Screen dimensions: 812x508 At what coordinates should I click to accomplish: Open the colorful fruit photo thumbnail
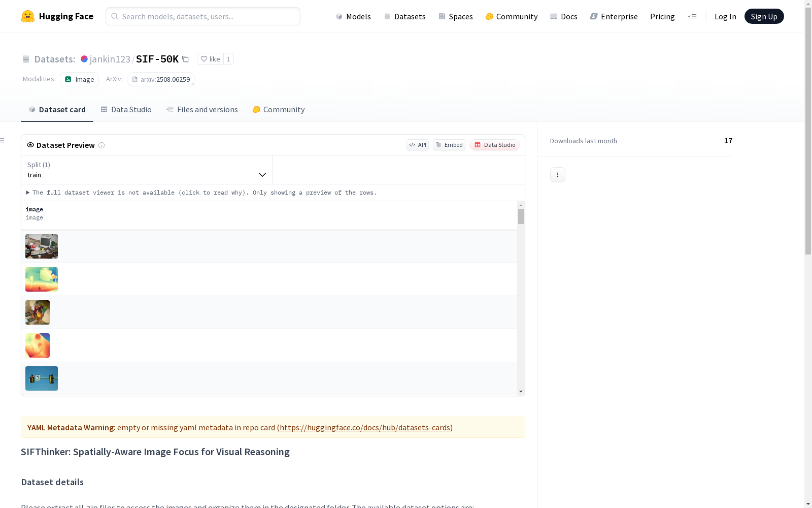click(38, 312)
